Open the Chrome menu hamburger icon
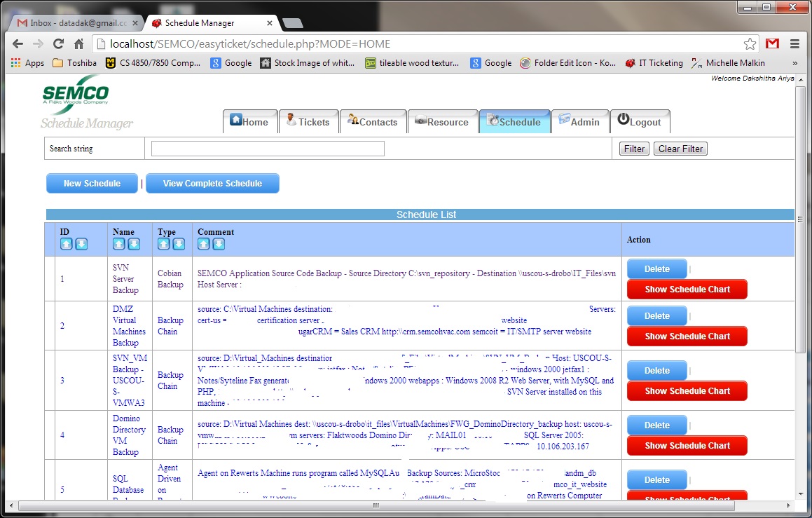 (794, 43)
